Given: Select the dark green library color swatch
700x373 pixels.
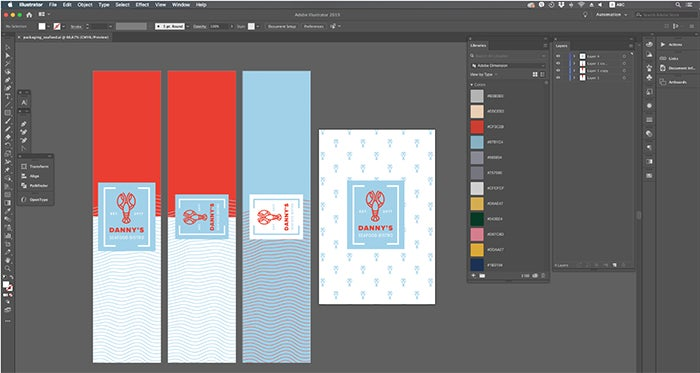Looking at the screenshot, I should point(477,219).
